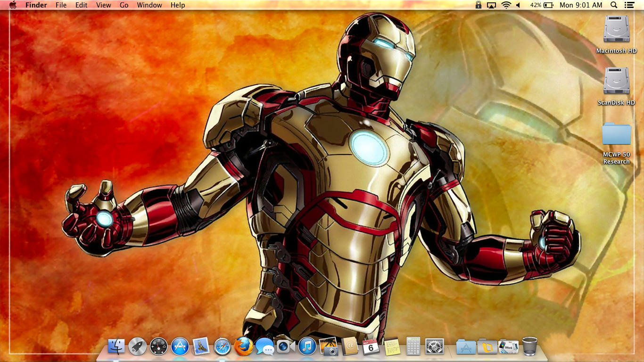Open Notification Center list icon
The width and height of the screenshot is (644, 362).
pyautogui.click(x=629, y=5)
